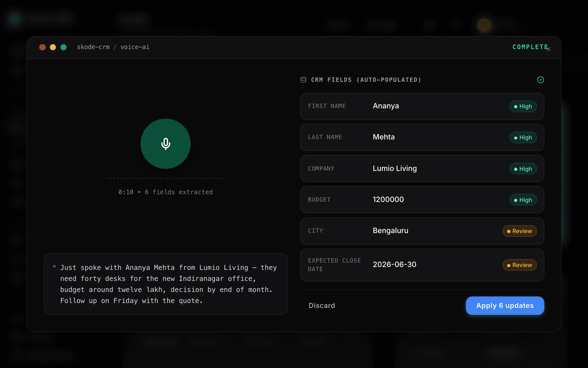Click the EXPECTED CLOSE DATE label

[334, 265]
